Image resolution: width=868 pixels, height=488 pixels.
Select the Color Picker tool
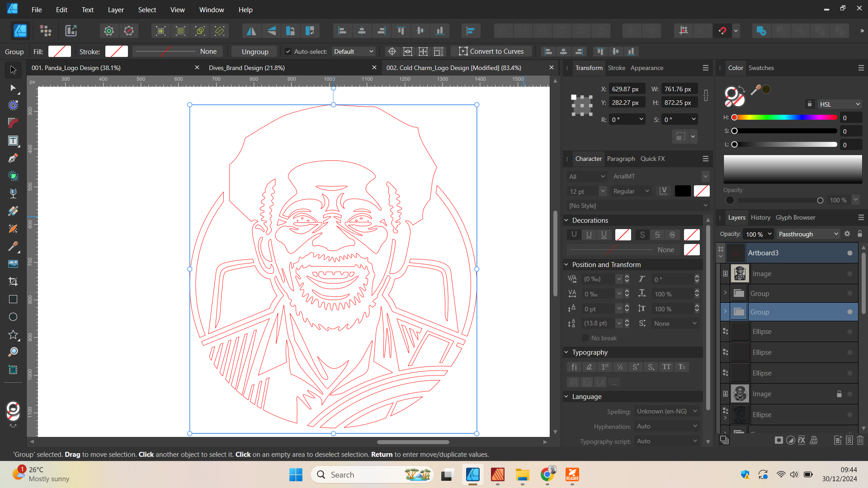13,246
